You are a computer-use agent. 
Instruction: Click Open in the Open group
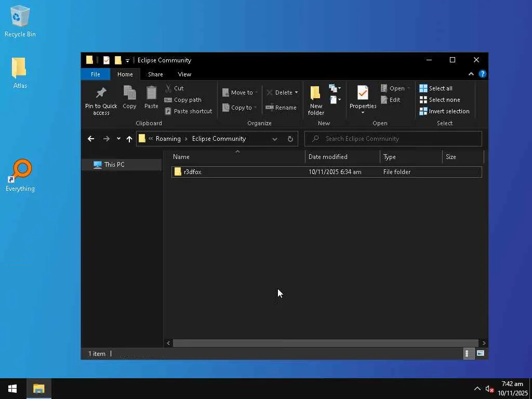[x=395, y=88]
